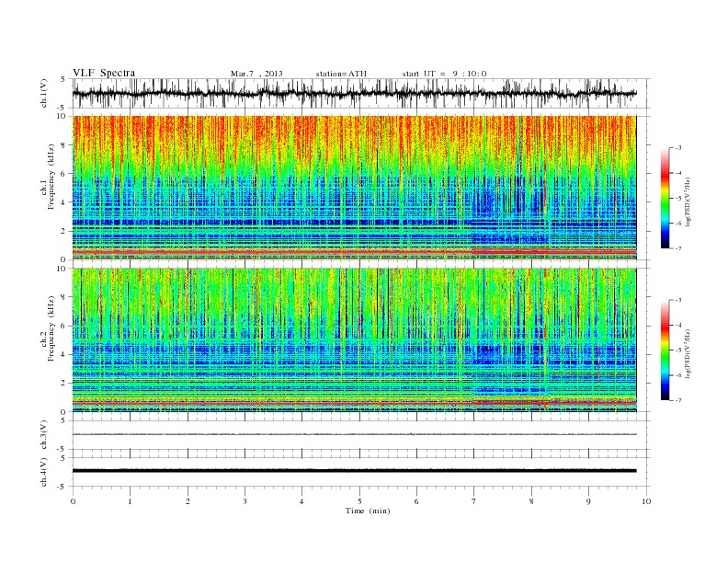Click the ch.1 spectrogram color scale bar

coord(665,198)
